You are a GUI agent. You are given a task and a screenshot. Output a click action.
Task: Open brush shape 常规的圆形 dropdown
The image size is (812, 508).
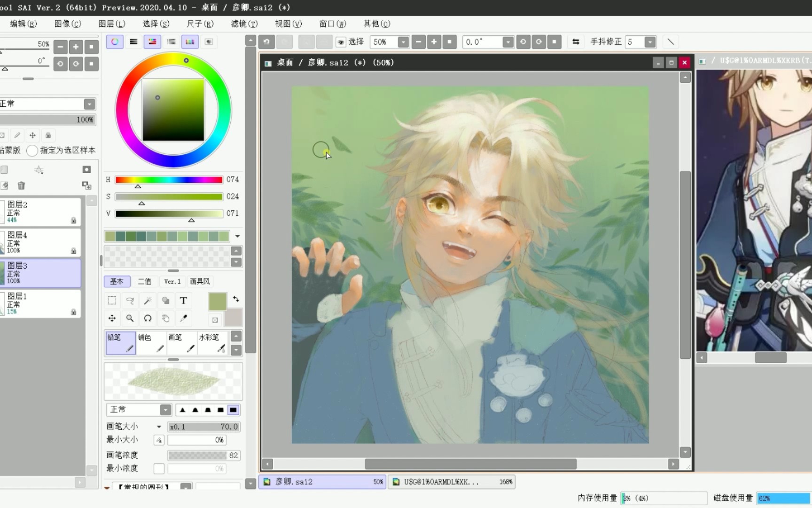(x=186, y=486)
